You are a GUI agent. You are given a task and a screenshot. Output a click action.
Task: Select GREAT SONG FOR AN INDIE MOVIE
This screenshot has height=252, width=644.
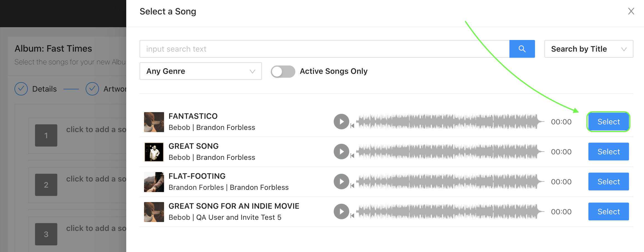pos(608,211)
